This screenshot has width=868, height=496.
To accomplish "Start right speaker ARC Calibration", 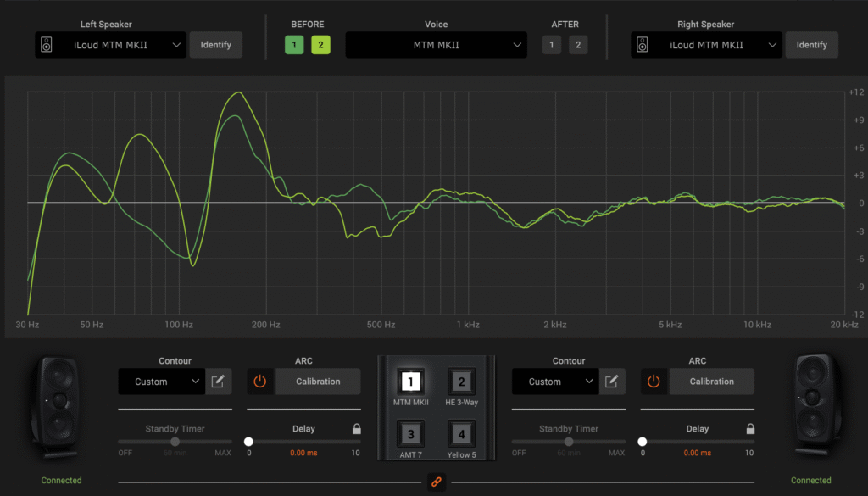I will coord(711,382).
